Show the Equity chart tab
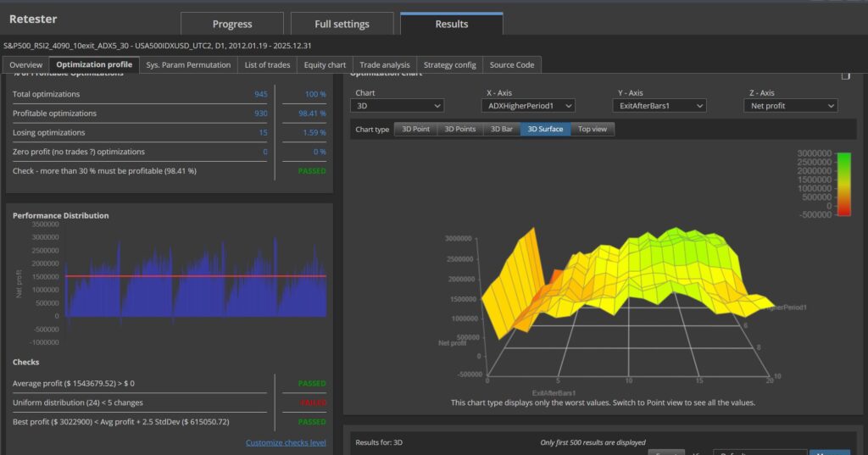This screenshot has height=455, width=868. point(325,64)
